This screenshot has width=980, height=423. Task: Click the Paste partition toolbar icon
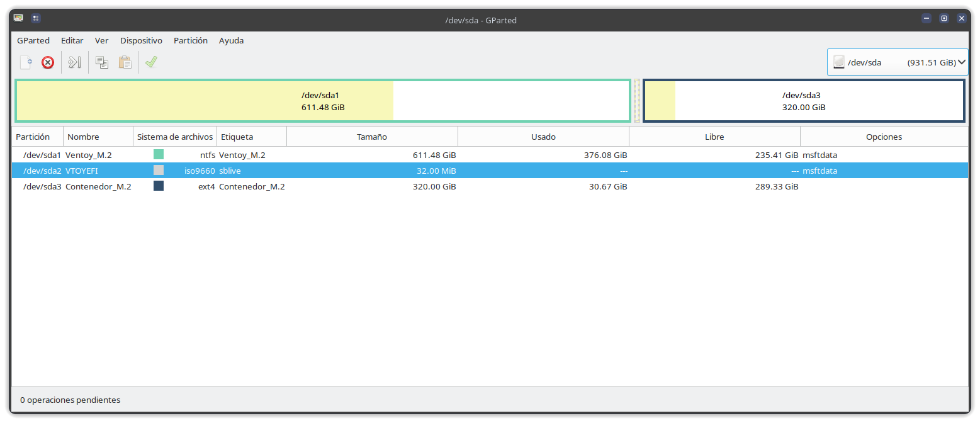coord(125,62)
